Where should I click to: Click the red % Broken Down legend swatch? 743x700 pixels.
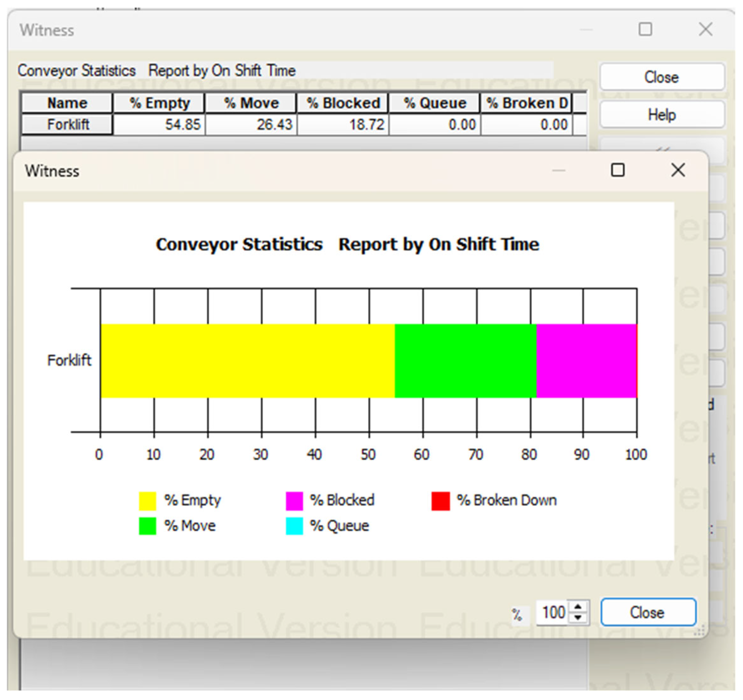point(440,501)
